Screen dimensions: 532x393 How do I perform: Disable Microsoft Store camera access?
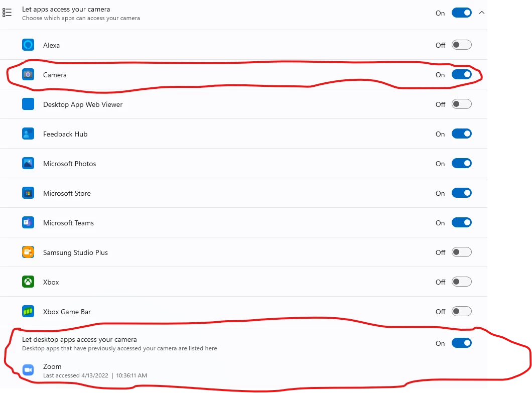pyautogui.click(x=461, y=193)
